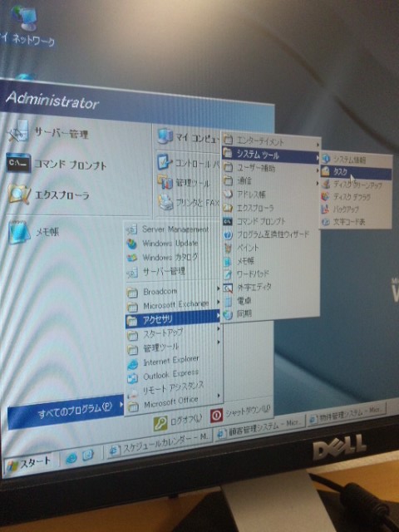Click the Internet Explorer quick launch icon
Viewport: 399px width, 532px height.
(71, 458)
